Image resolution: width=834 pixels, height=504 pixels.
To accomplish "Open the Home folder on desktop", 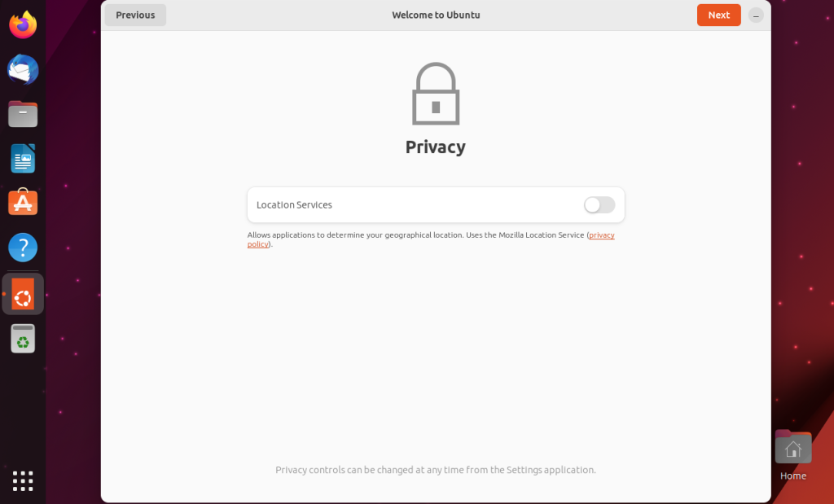I will (793, 447).
